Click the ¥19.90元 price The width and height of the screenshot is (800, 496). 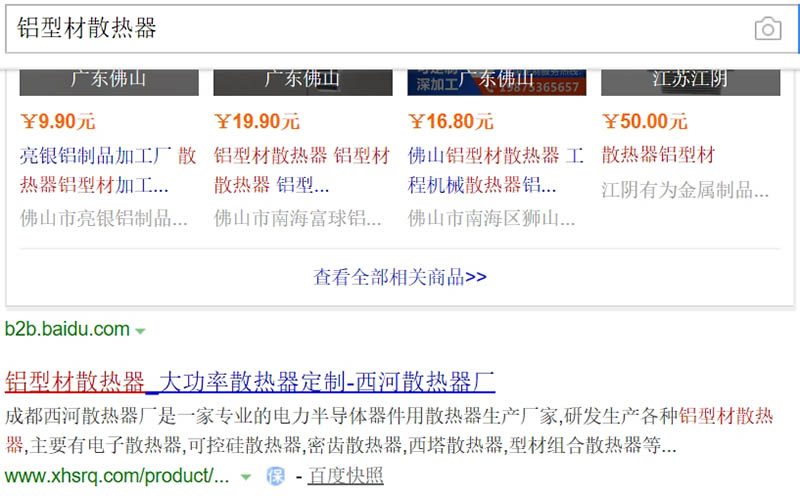257,121
